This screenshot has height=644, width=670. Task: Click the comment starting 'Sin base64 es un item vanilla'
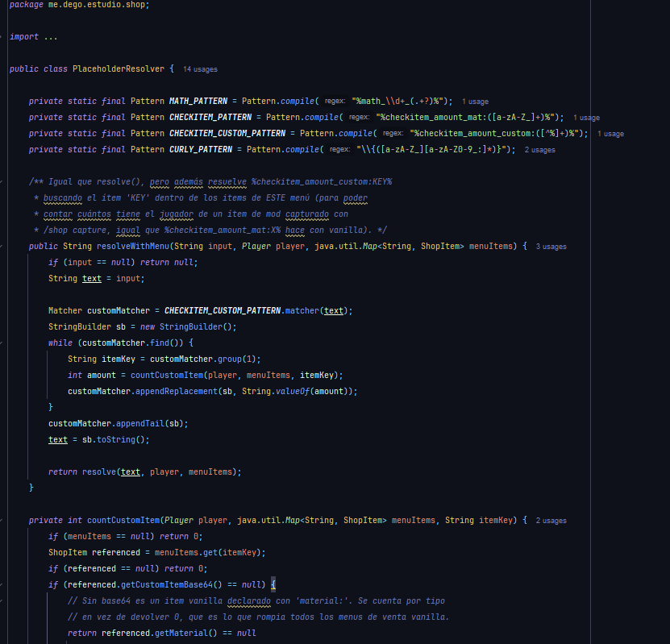(256, 600)
